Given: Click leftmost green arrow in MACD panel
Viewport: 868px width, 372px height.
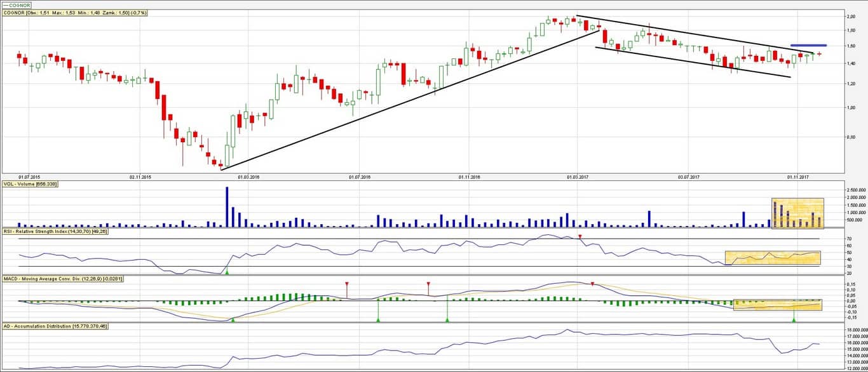Looking at the screenshot, I should [x=233, y=320].
